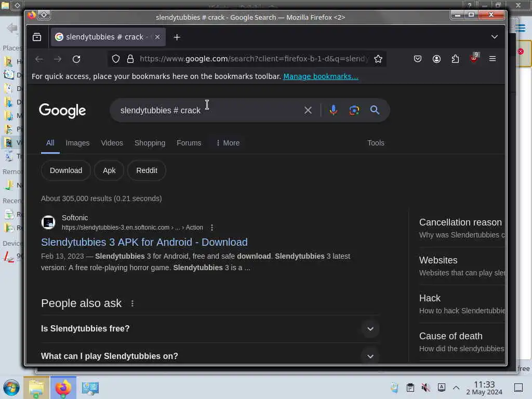532x399 pixels.
Task: Open the Cause of death side card
Action: [x=461, y=342]
